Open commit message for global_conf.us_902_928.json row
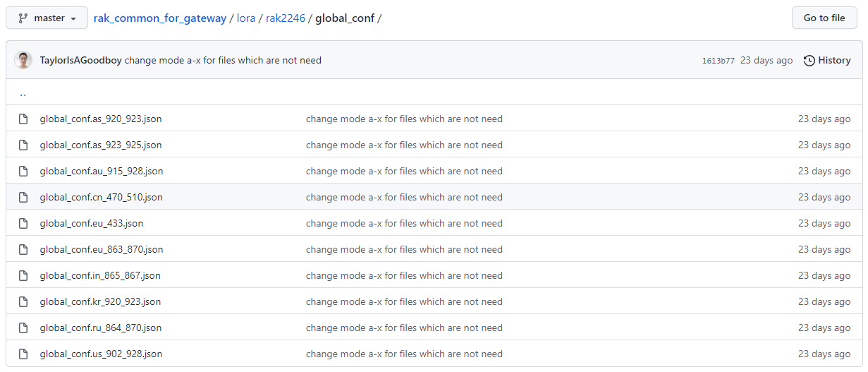868x372 pixels. (x=404, y=354)
